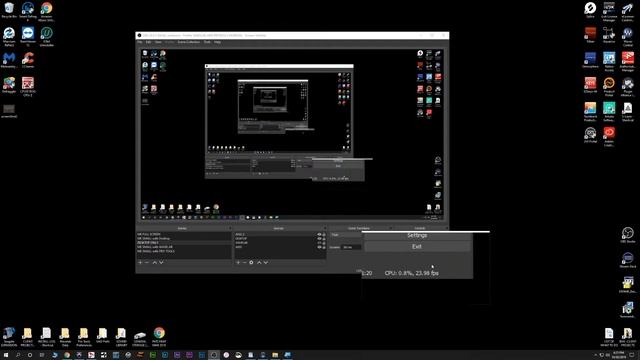
Task: Click the transition Duration field
Action: coord(351,247)
